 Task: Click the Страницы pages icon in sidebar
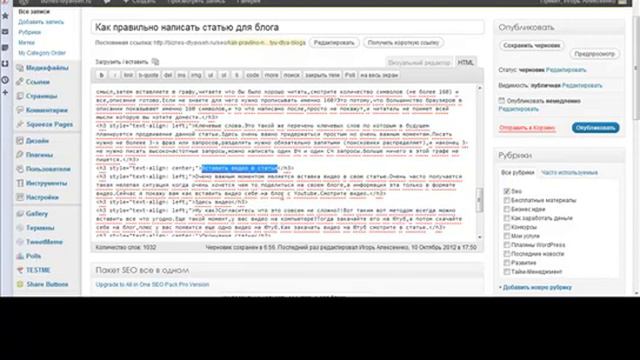20,96
